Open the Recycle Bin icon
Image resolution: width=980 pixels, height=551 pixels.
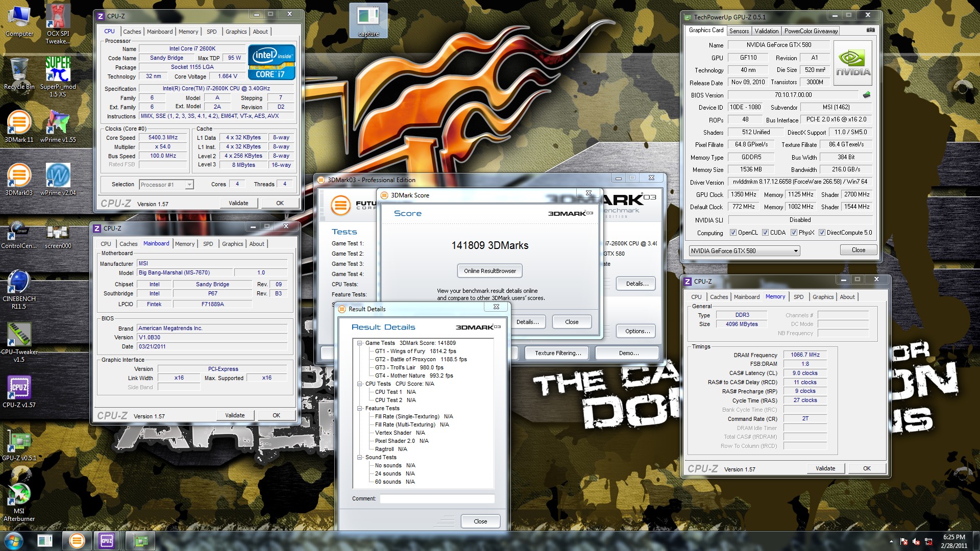pyautogui.click(x=19, y=73)
